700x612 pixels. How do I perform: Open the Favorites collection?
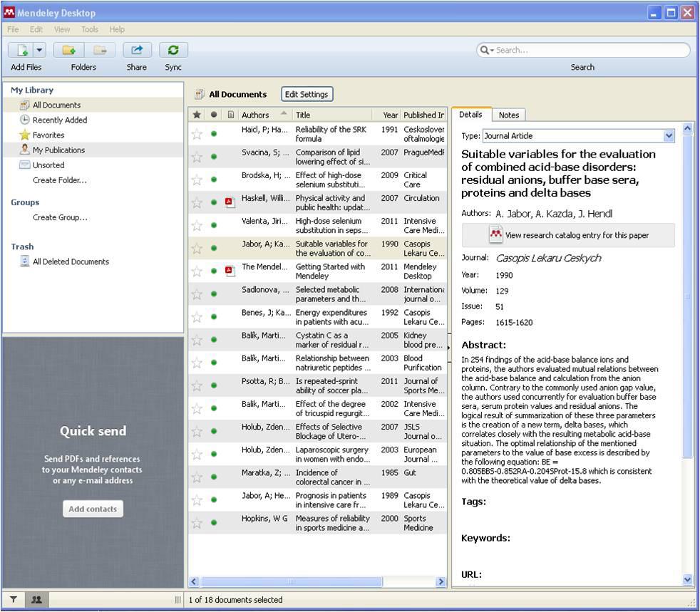pyautogui.click(x=93, y=135)
